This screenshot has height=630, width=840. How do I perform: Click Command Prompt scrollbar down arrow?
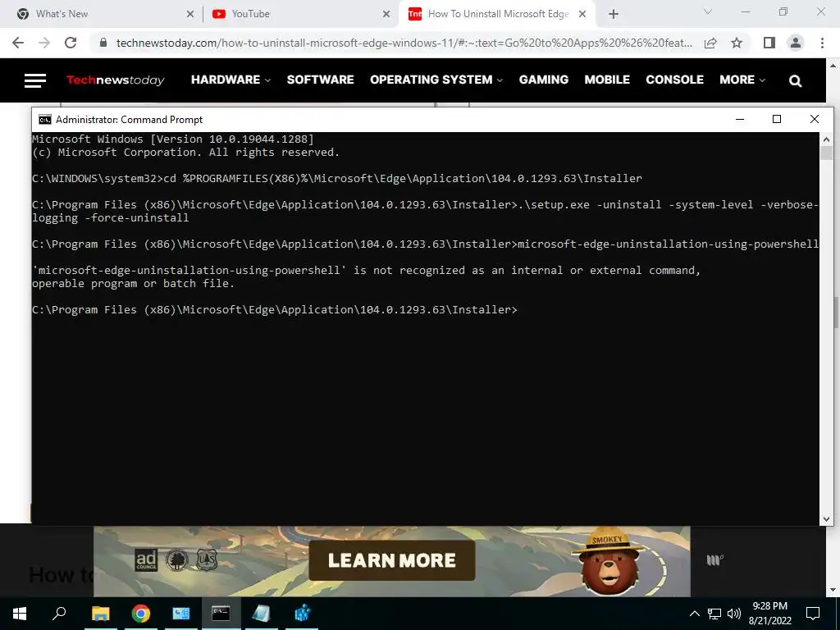(x=826, y=518)
